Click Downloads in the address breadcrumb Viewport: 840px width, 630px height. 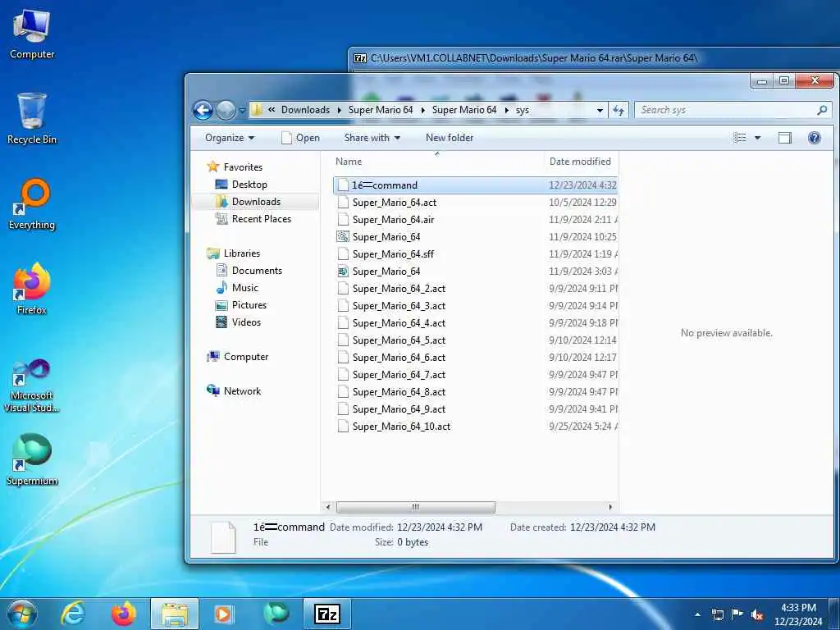point(305,111)
